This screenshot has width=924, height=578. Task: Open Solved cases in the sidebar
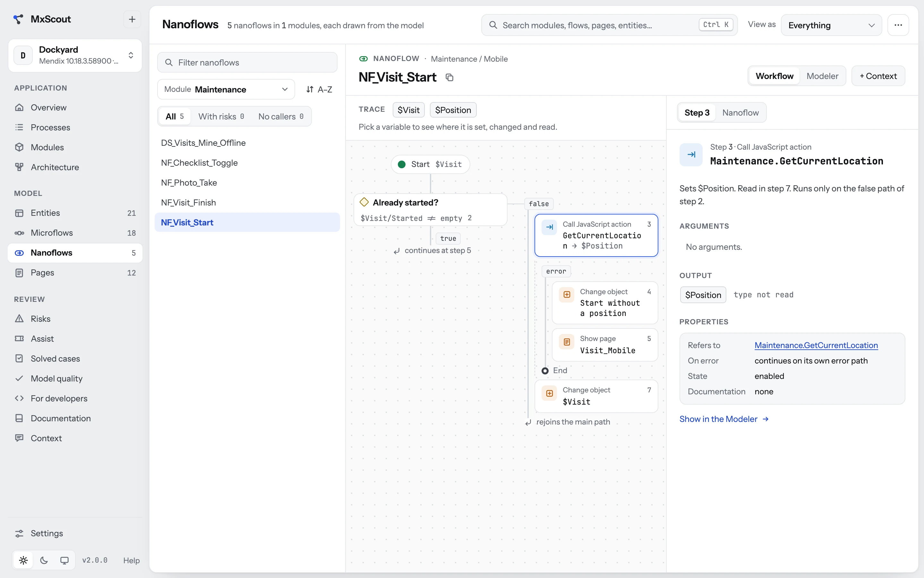[75, 359]
